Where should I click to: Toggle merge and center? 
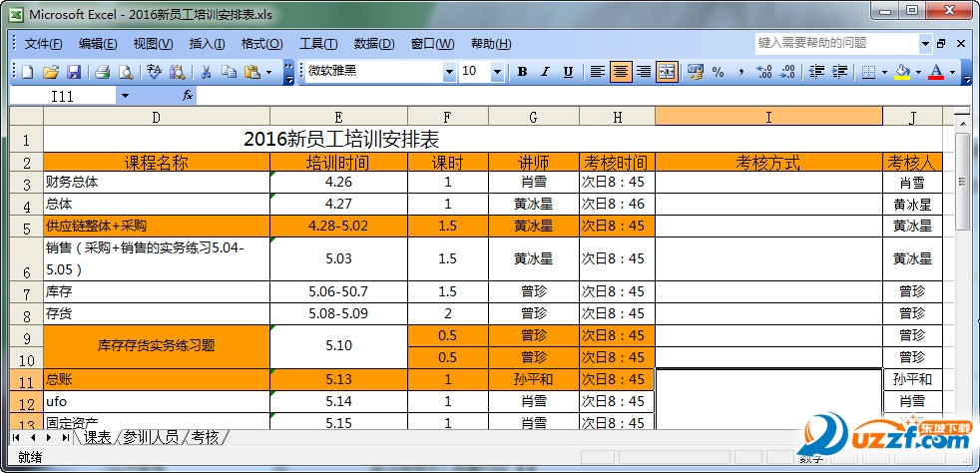pyautogui.click(x=667, y=72)
